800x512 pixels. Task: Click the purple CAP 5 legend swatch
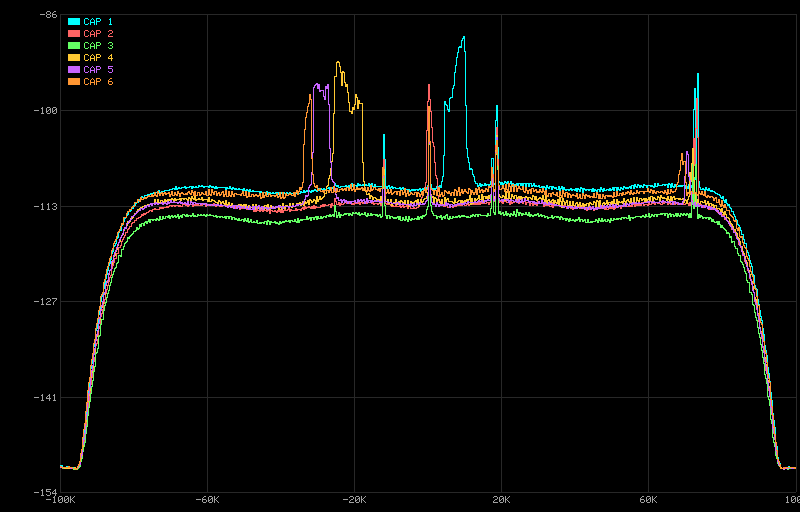pos(74,69)
